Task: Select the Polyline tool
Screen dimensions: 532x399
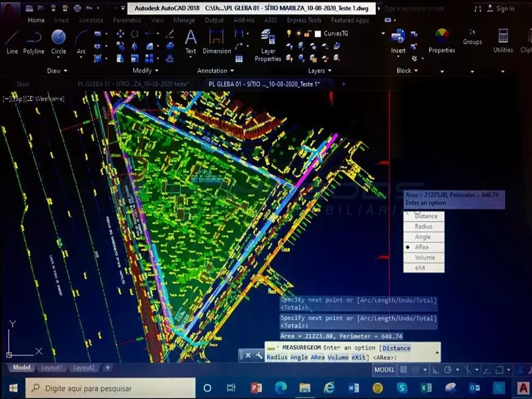Action: (x=34, y=41)
